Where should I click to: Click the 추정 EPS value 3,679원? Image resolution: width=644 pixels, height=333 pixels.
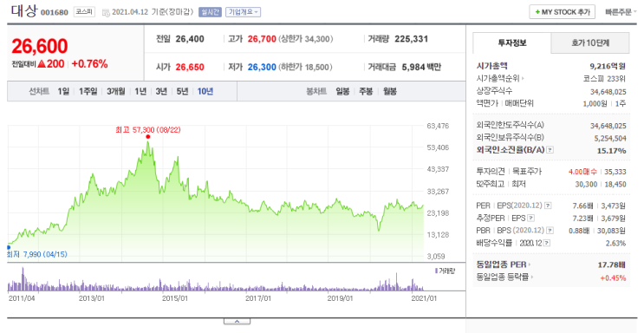(614, 219)
